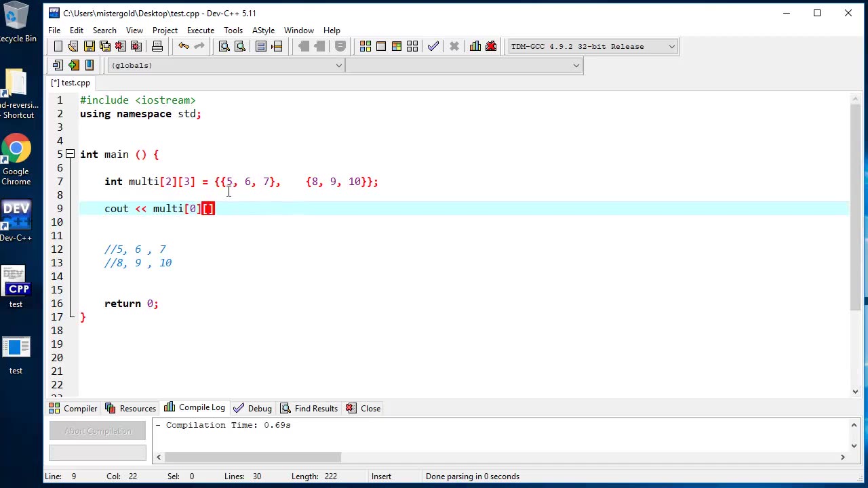The width and height of the screenshot is (868, 488).
Task: Click the Profile Analysis chart icon
Action: (x=475, y=46)
